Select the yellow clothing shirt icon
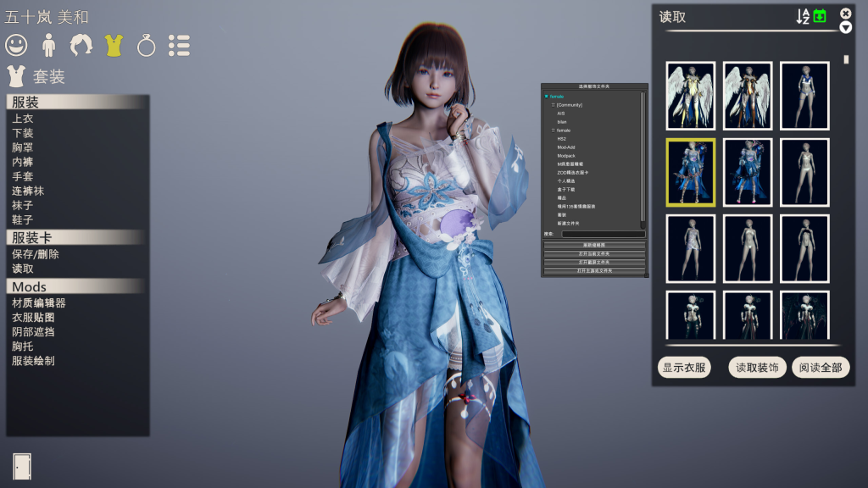 [114, 46]
